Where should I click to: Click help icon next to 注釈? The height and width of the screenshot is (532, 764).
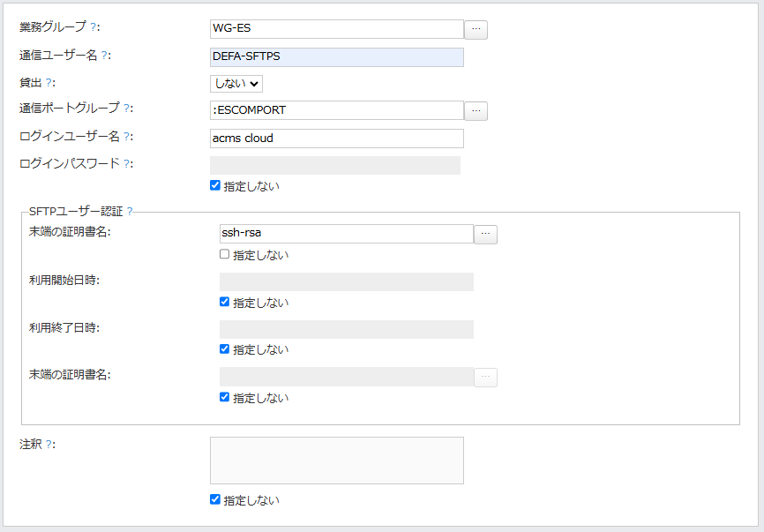(49, 445)
